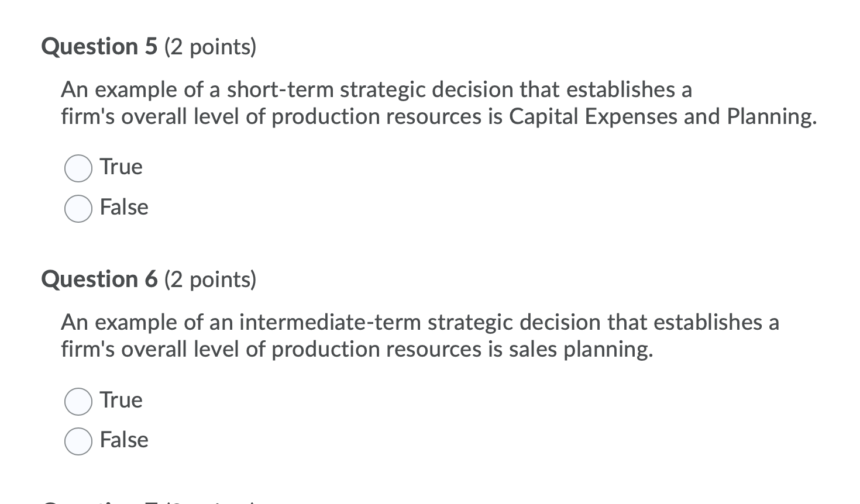
Task: Click the True label below Question 5
Action: 121,167
